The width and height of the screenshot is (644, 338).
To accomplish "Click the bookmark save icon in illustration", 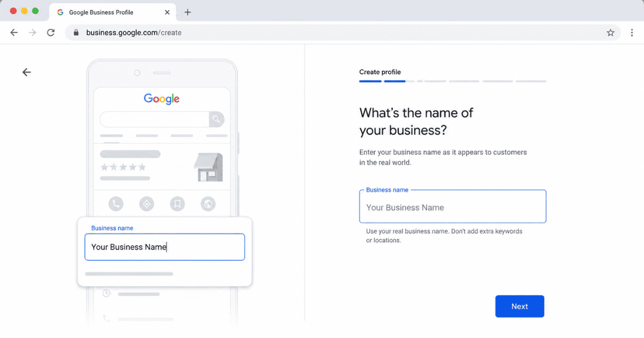I will [x=177, y=204].
